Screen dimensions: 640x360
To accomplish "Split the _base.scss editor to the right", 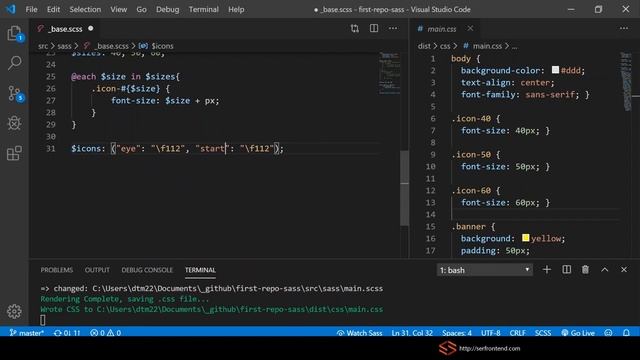I will [374, 28].
